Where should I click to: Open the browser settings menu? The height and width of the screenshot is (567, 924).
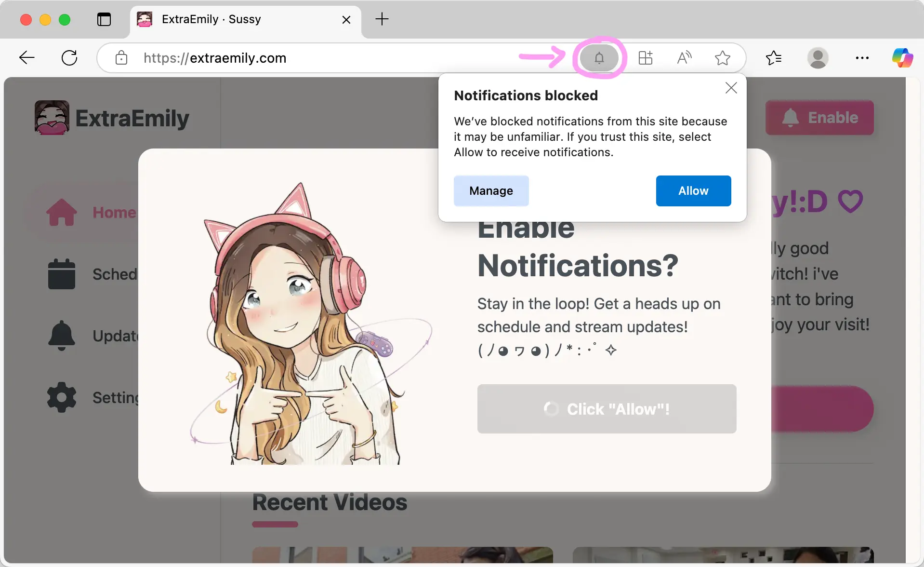point(862,58)
